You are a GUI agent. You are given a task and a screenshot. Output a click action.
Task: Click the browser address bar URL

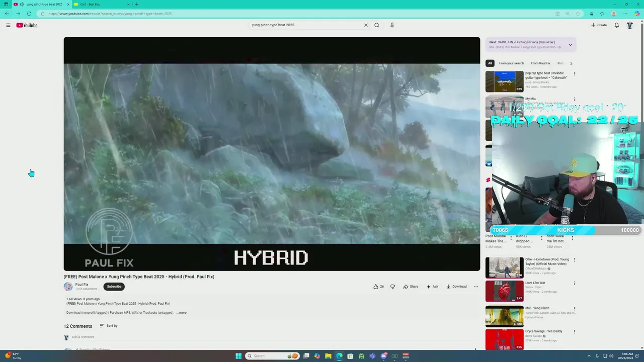pyautogui.click(x=110, y=14)
